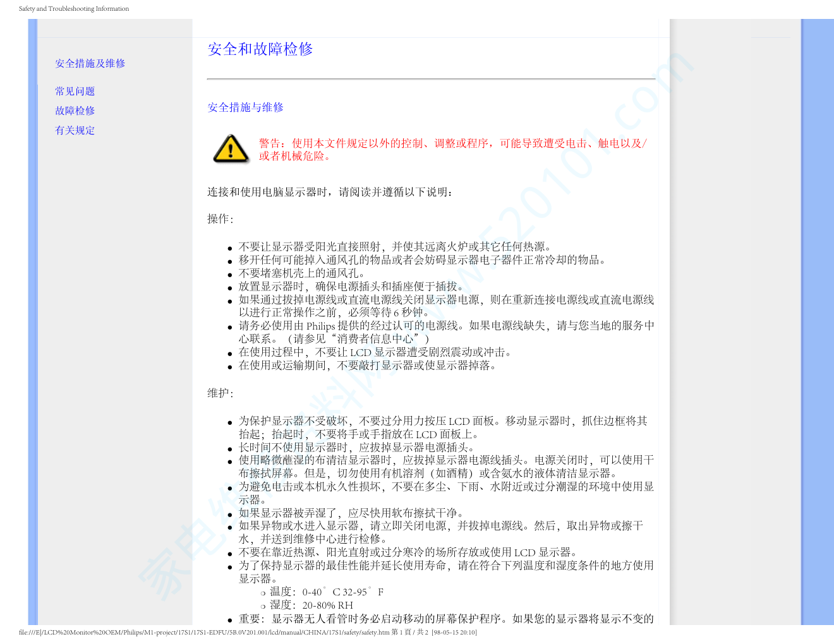834x644 pixels.
Task: Click the red 警告 warning text
Action: (452, 150)
